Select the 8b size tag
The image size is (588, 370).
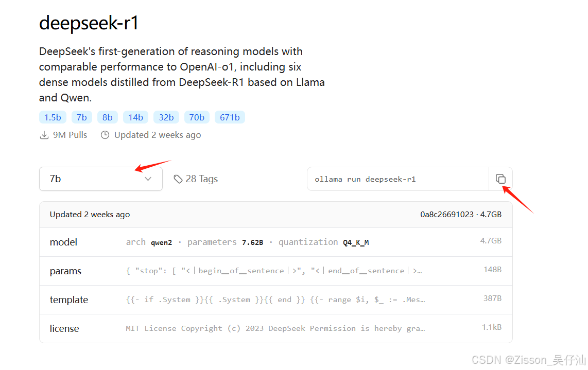tap(107, 117)
